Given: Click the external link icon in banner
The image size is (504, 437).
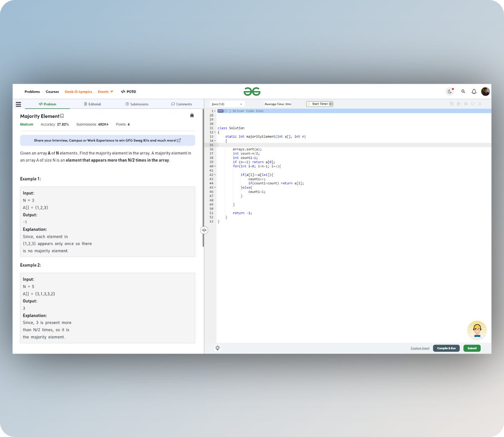Looking at the screenshot, I should click(x=179, y=140).
